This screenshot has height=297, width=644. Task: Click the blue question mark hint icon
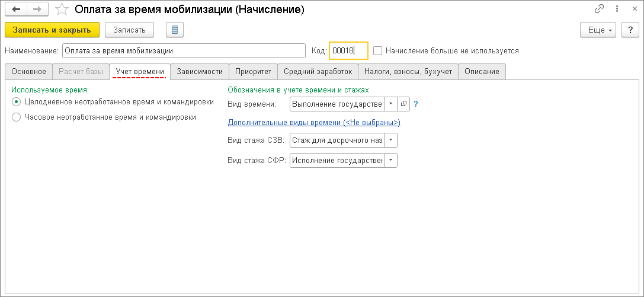point(416,104)
